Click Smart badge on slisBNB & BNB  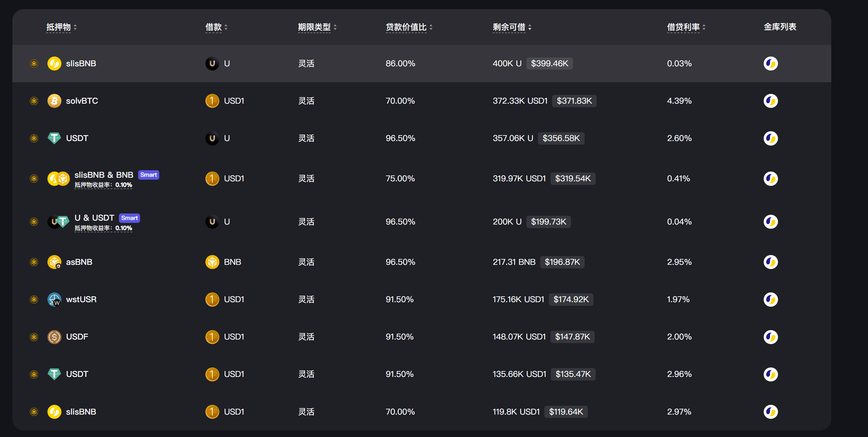[148, 174]
